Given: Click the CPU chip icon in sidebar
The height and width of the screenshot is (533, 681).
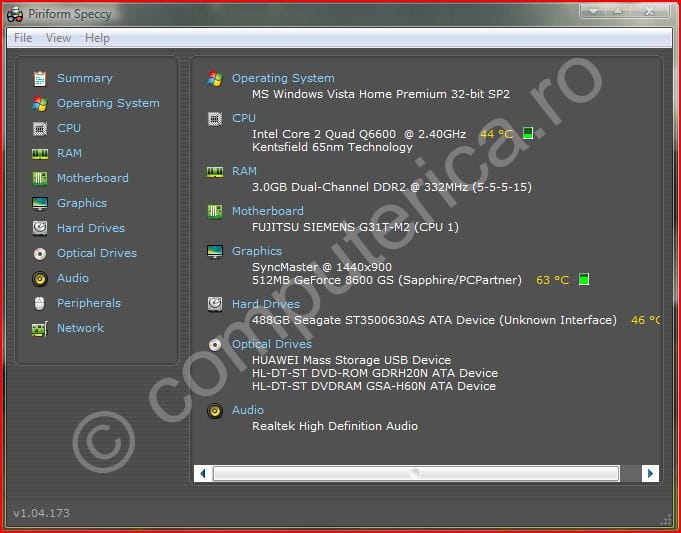Looking at the screenshot, I should pos(40,128).
